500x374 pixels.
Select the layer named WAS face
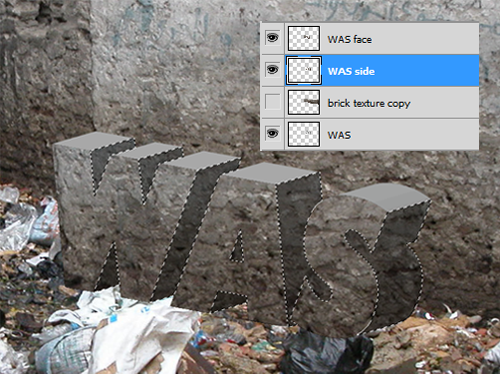pyautogui.click(x=350, y=40)
